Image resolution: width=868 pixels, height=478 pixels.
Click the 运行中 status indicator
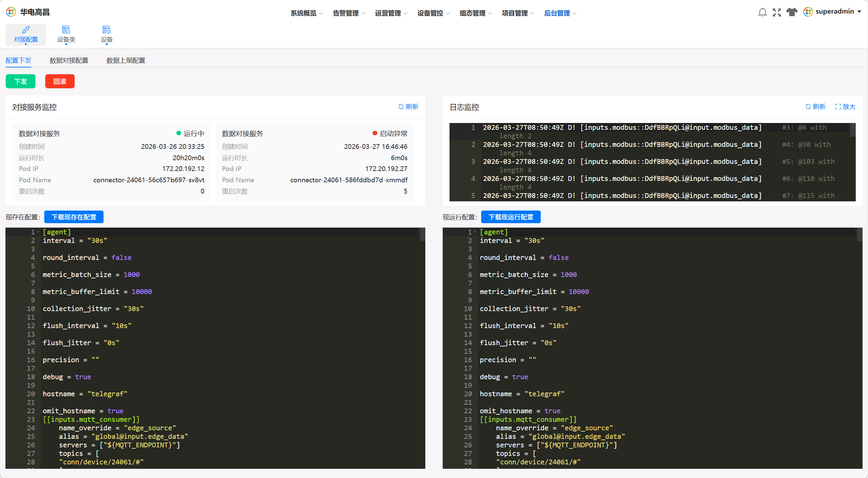click(190, 134)
